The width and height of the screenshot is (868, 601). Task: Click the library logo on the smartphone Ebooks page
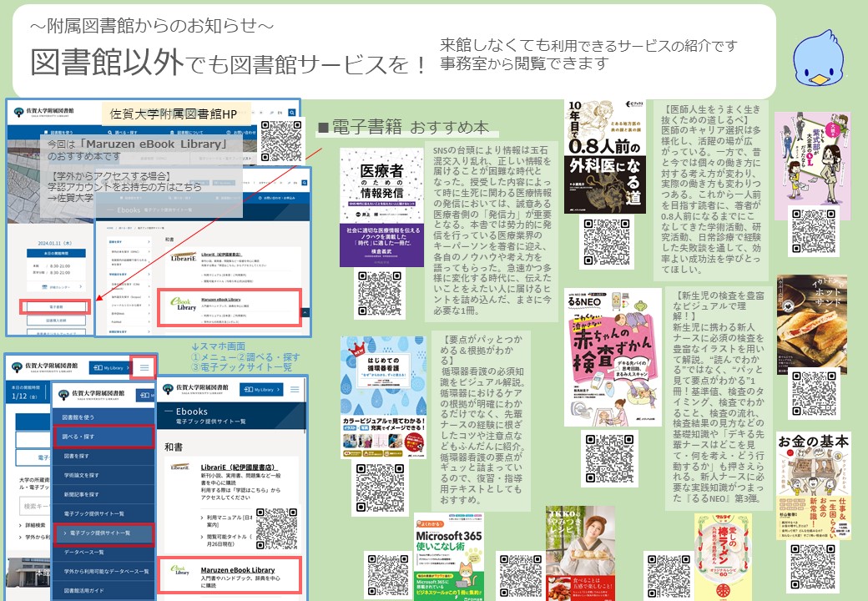pyautogui.click(x=196, y=388)
